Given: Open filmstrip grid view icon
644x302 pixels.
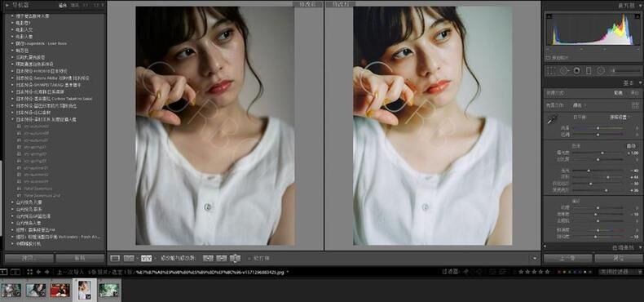Looking at the screenshot, I should click(29, 272).
